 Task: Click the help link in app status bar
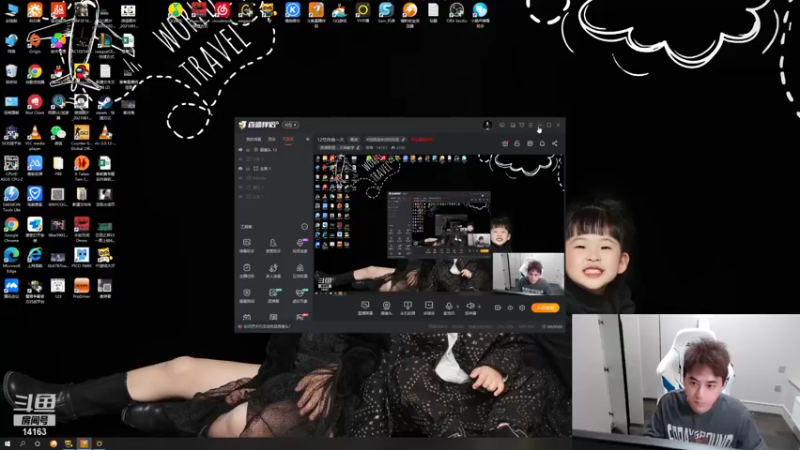(x=267, y=327)
